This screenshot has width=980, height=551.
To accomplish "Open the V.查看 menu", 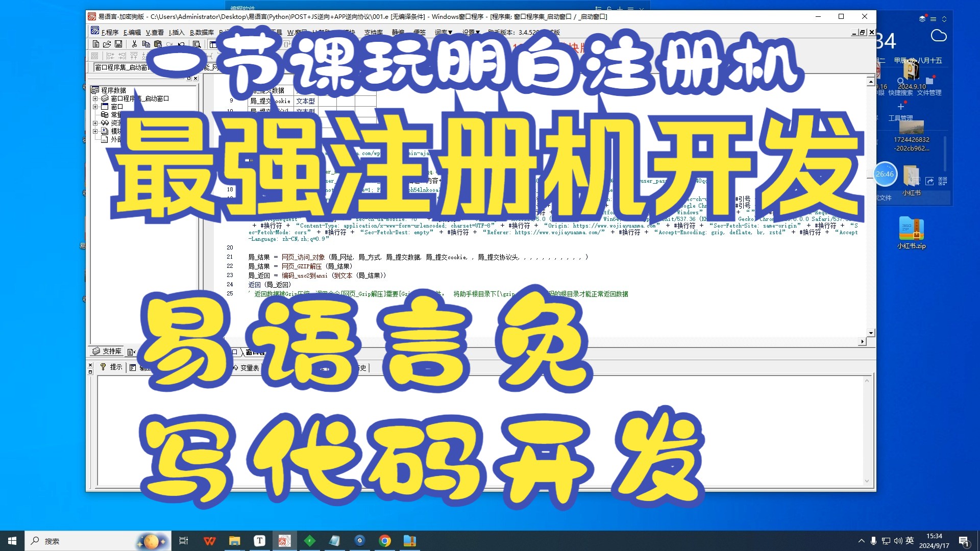I will (x=155, y=32).
